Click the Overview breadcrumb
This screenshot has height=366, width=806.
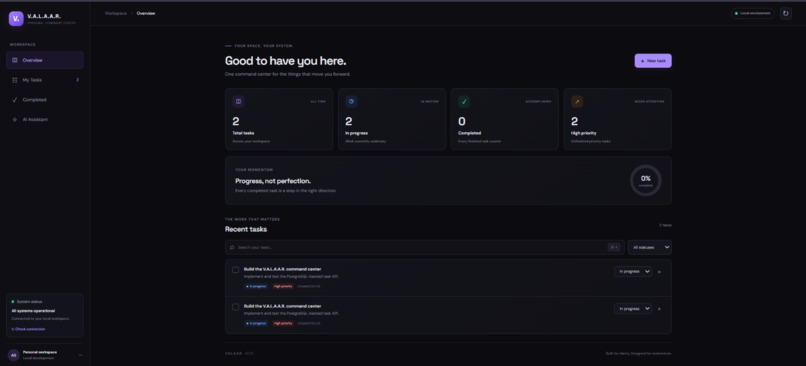(145, 13)
